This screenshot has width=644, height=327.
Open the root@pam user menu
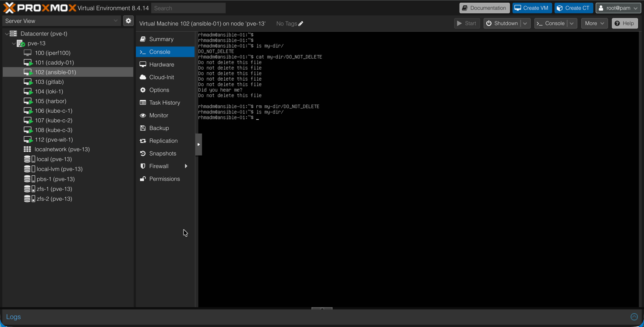pos(618,8)
